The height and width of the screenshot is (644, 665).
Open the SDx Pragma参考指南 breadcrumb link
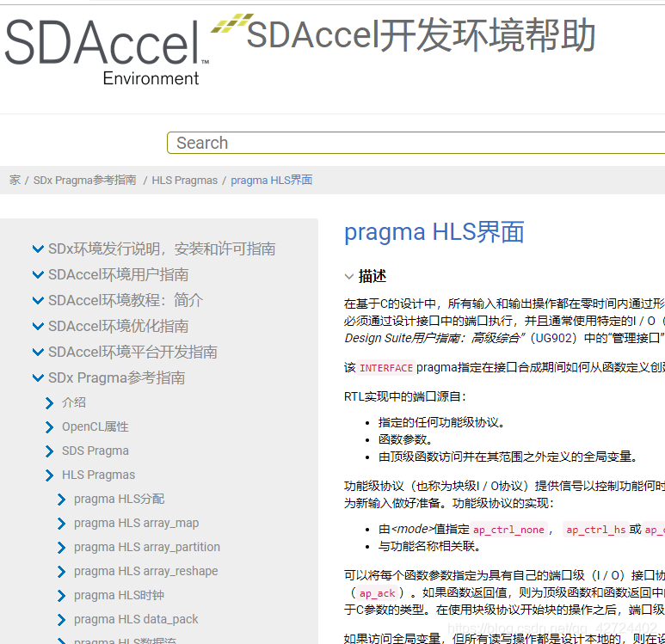coord(85,181)
